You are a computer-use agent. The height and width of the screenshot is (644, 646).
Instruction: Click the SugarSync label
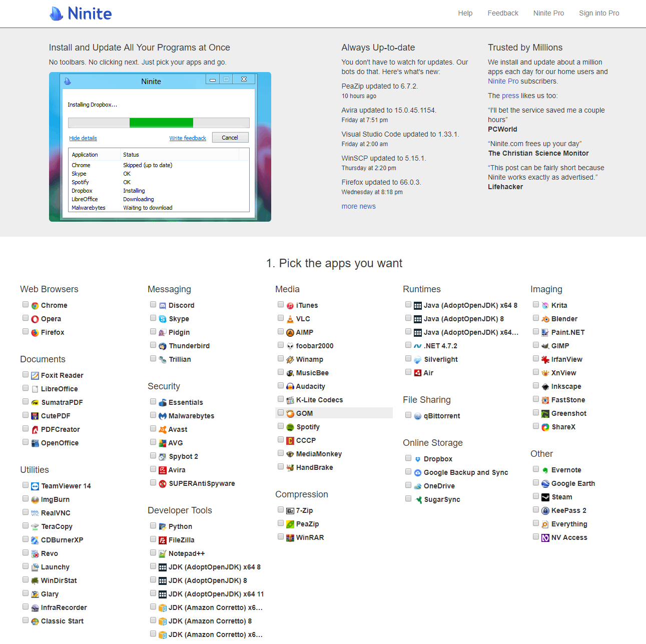coord(442,500)
